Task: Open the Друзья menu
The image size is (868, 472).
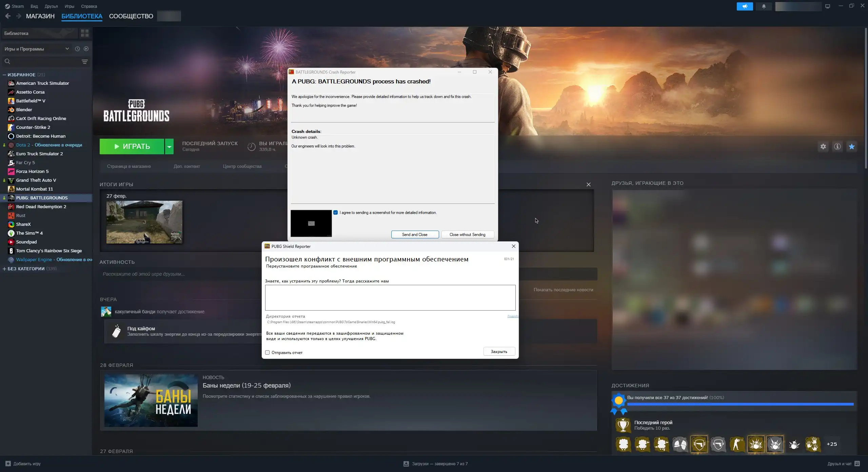Action: [x=51, y=6]
